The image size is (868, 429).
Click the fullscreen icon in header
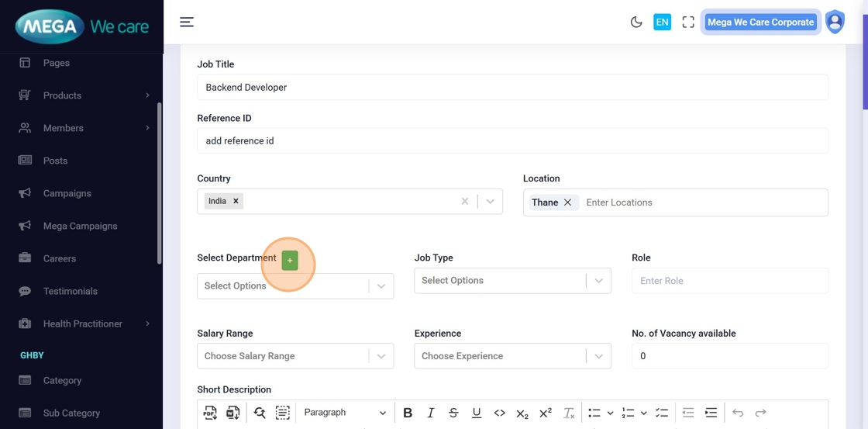pyautogui.click(x=687, y=22)
